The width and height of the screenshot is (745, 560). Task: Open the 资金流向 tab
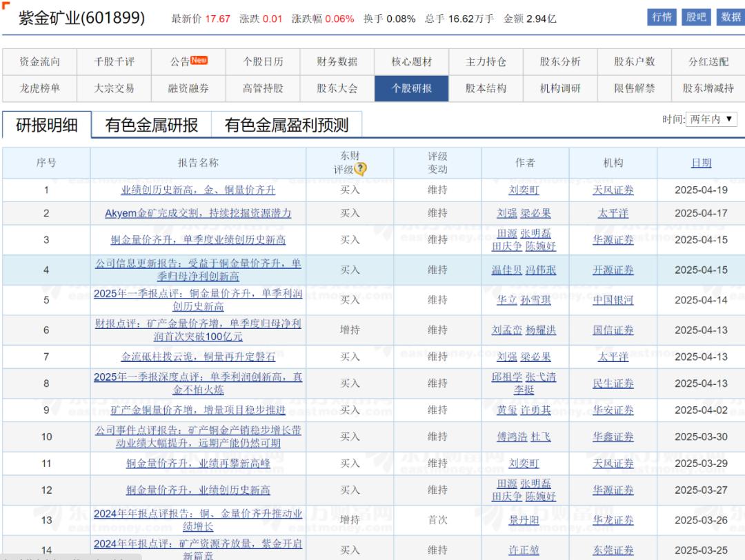click(x=39, y=62)
